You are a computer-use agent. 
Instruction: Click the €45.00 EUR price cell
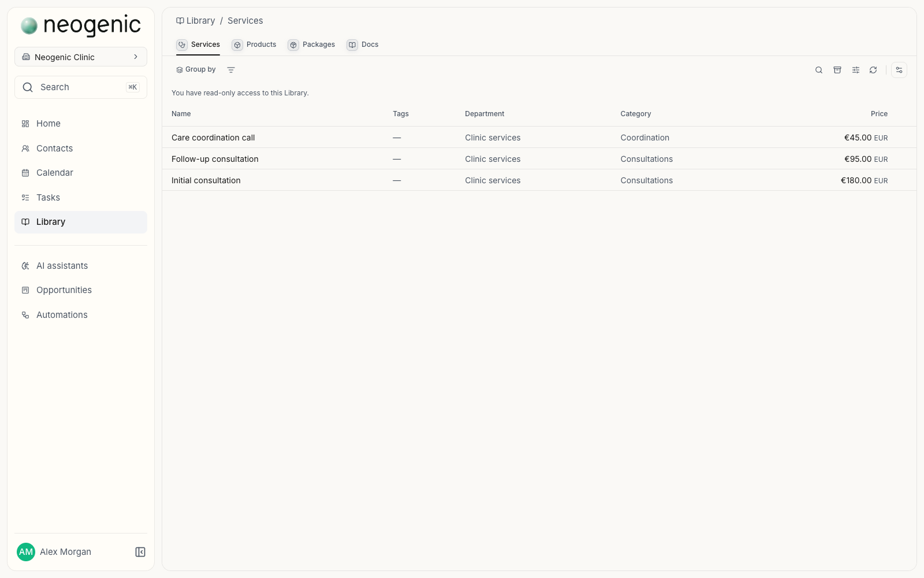click(x=866, y=138)
